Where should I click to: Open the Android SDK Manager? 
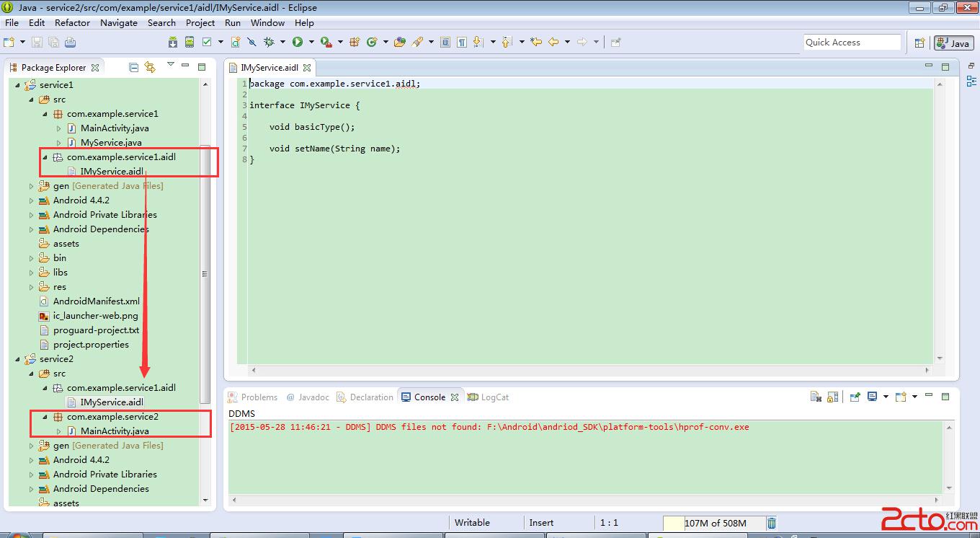(173, 43)
